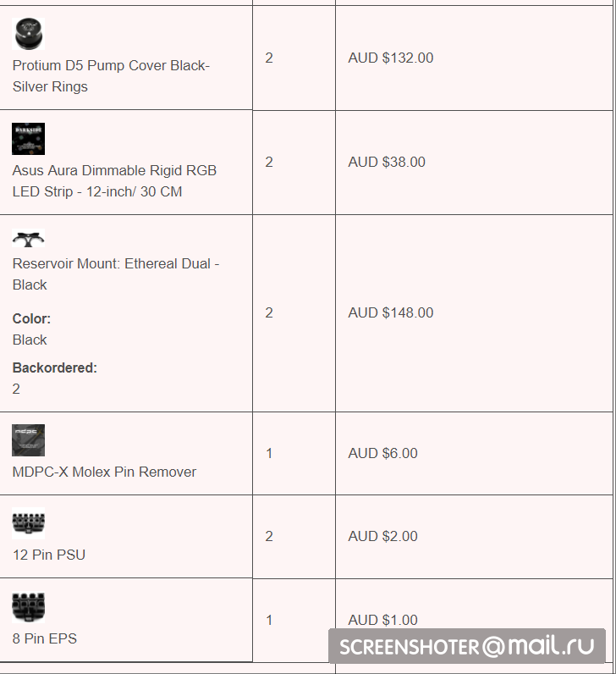Click the 12 Pin PSU connector icon

(28, 523)
